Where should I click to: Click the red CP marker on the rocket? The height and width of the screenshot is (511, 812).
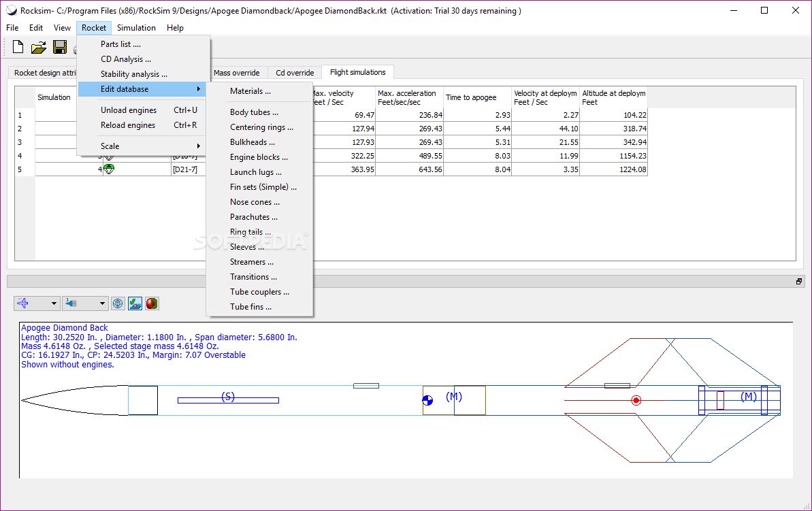point(636,400)
